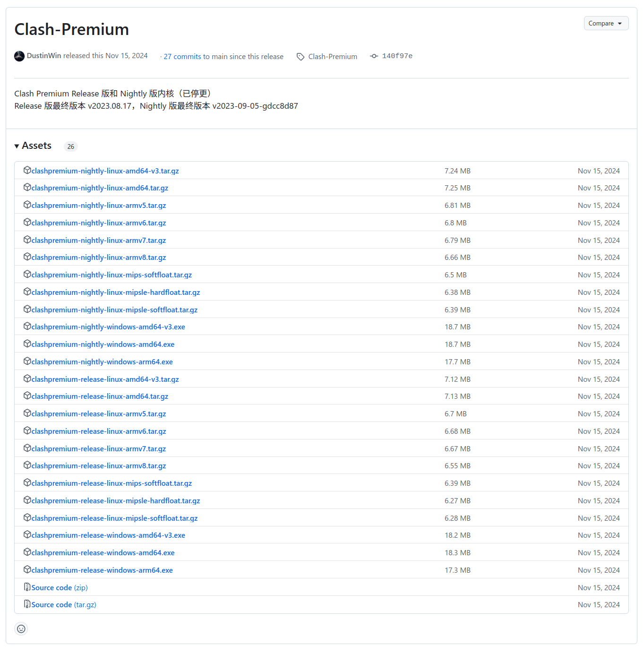The height and width of the screenshot is (654, 644).
Task: Download clashpremium-release-windows-amd64.exe
Action: click(103, 552)
